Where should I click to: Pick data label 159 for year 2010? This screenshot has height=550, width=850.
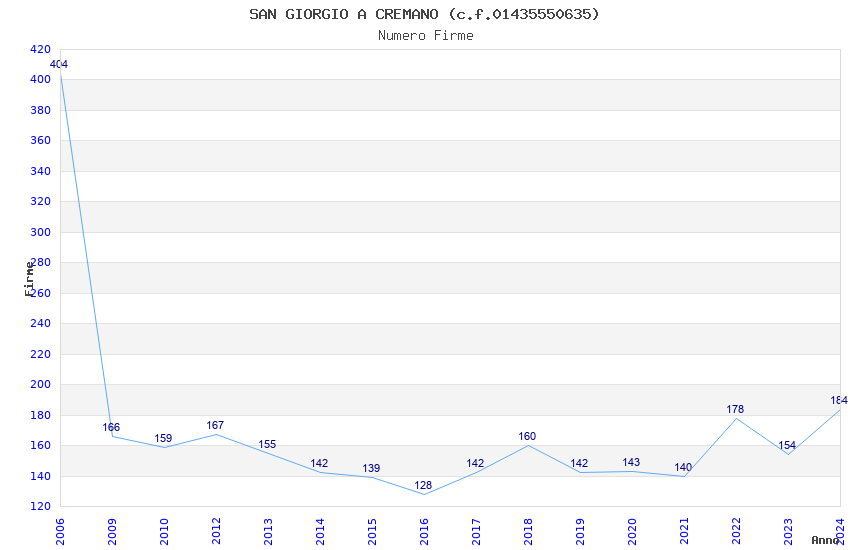click(163, 438)
